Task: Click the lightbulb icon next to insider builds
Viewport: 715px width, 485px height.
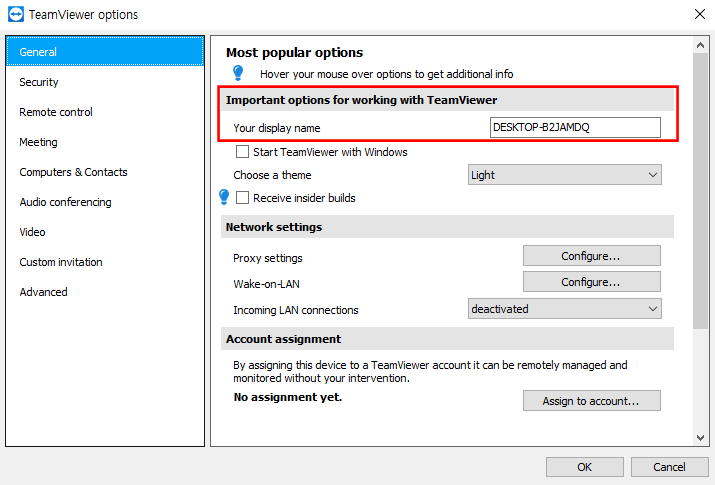Action: point(224,197)
